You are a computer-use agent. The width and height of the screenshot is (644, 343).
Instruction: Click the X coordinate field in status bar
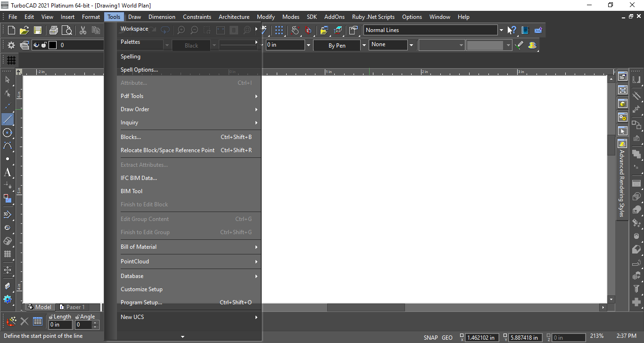482,337
